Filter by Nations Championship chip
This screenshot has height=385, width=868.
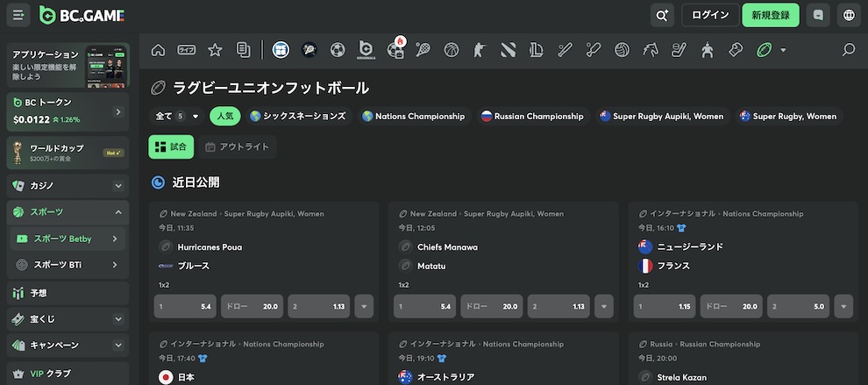[414, 117]
